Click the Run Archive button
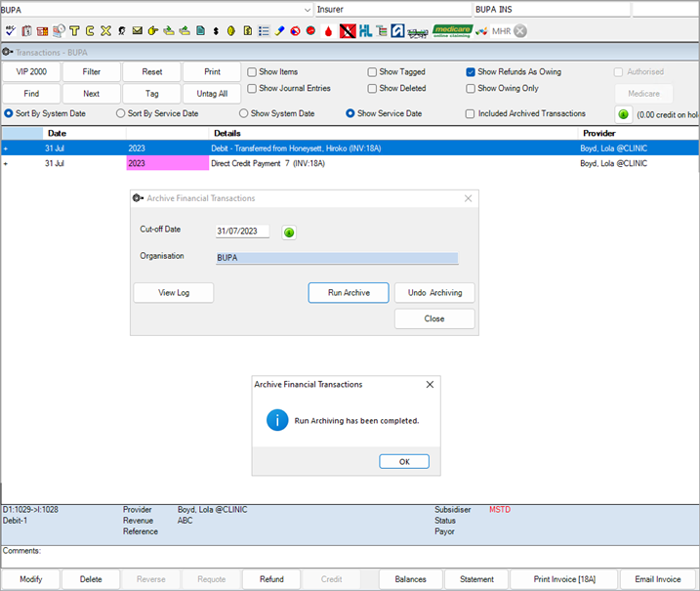700x591 pixels. [x=349, y=293]
